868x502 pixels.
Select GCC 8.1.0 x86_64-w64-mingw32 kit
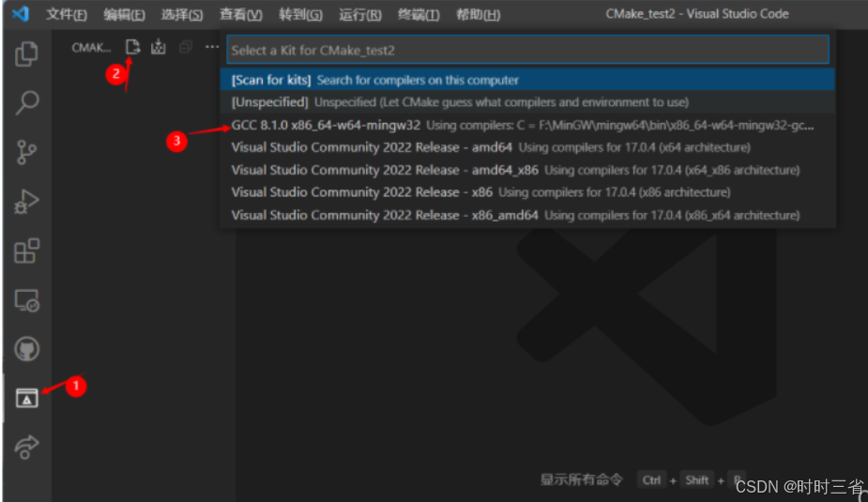tap(527, 125)
